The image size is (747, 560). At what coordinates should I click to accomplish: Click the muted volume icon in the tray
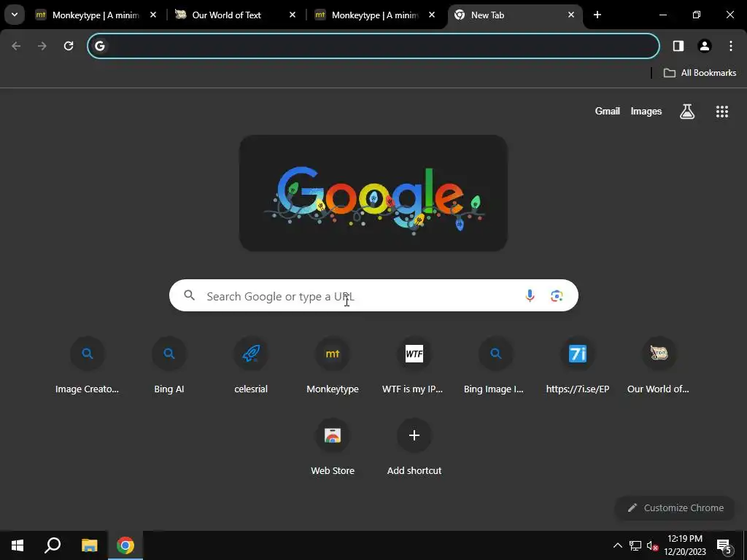tap(651, 545)
